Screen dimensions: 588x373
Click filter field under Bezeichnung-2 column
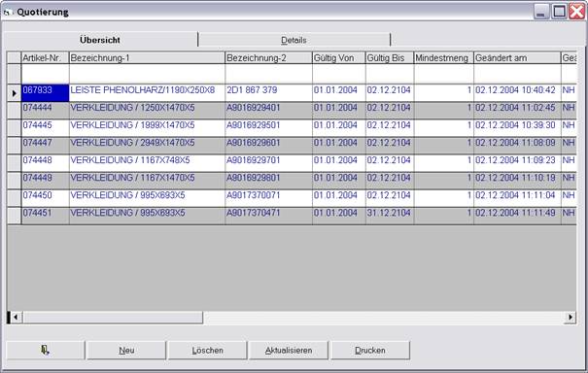268,74
